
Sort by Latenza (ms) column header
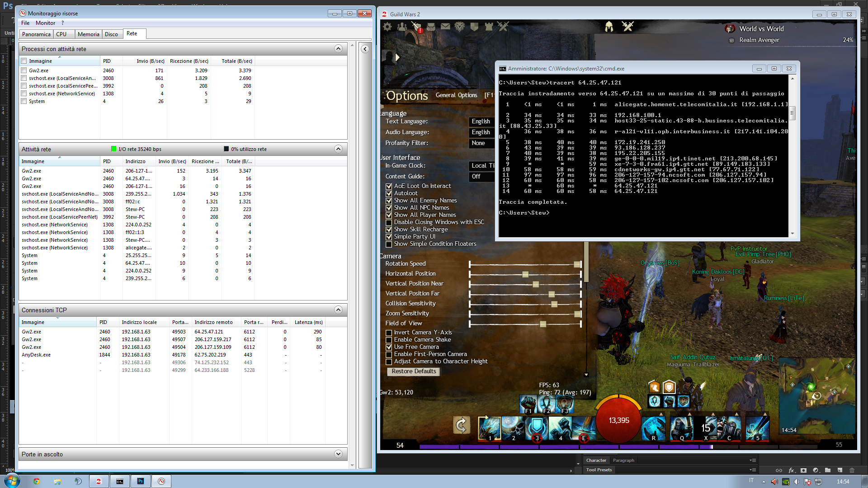coord(308,322)
